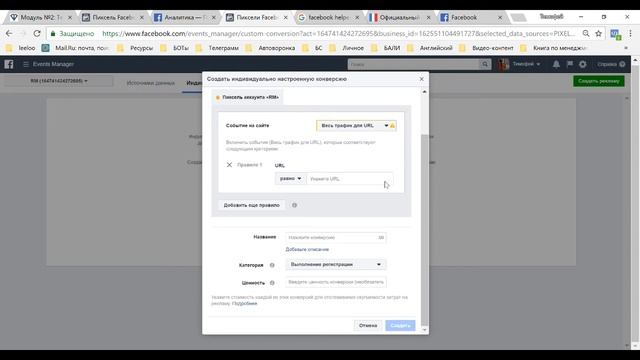The image size is (640, 360).
Task: Click the 'Подробнее' link
Action: click(x=244, y=304)
